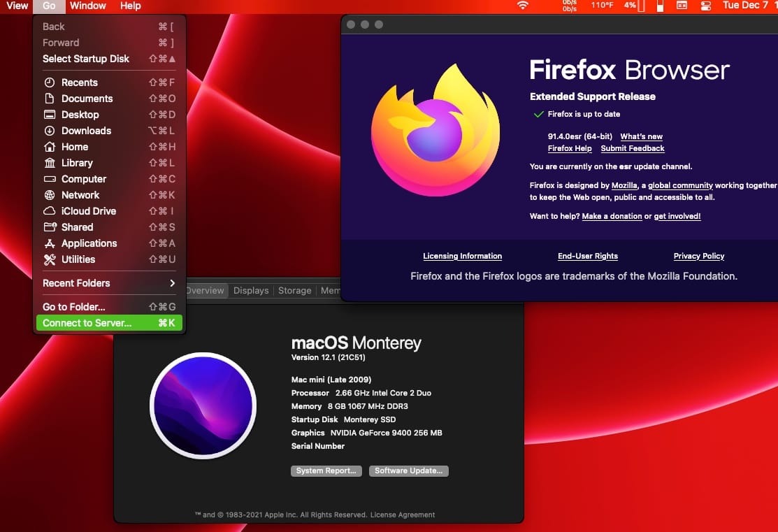The height and width of the screenshot is (532, 778).
Task: Click the Version 12.1 (21C51) text
Action: 328,357
